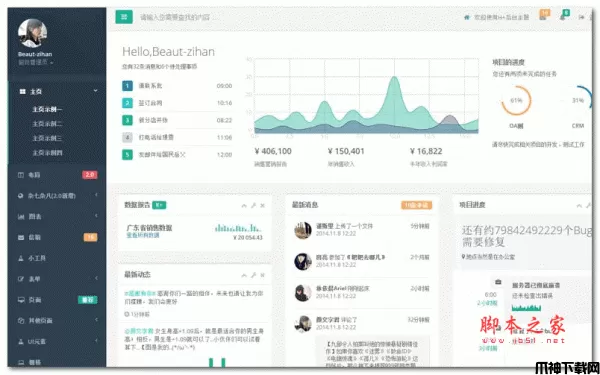Collapse the 项目进度 panel with its chevron
This screenshot has width=600, height=375.
[x=579, y=205]
